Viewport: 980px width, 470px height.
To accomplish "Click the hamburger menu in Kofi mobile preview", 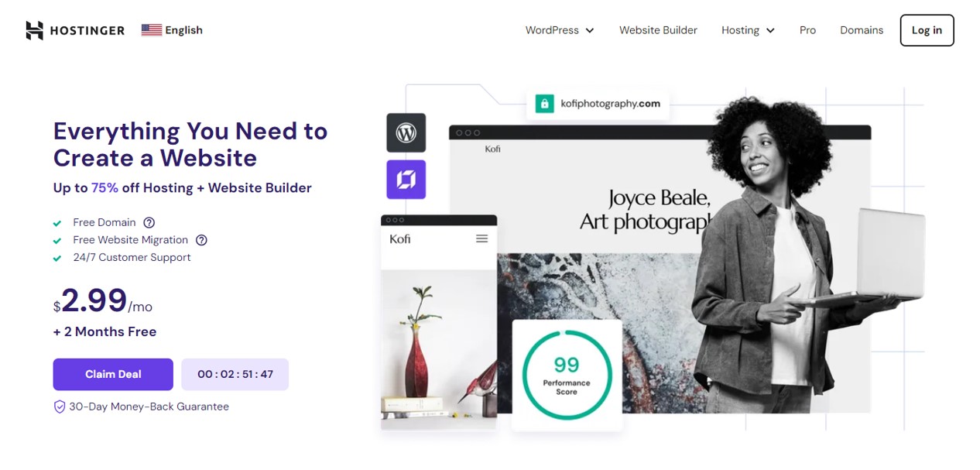I will point(481,238).
